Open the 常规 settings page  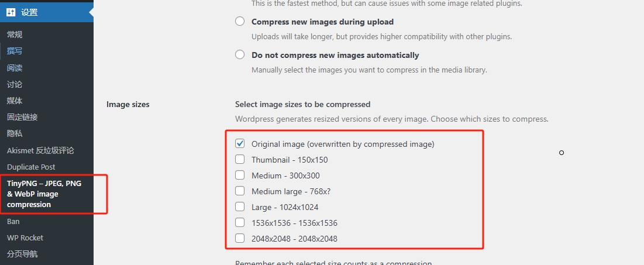[15, 35]
